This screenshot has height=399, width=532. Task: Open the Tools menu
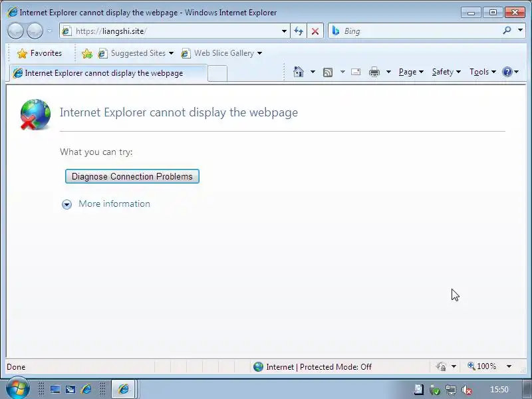[483, 72]
